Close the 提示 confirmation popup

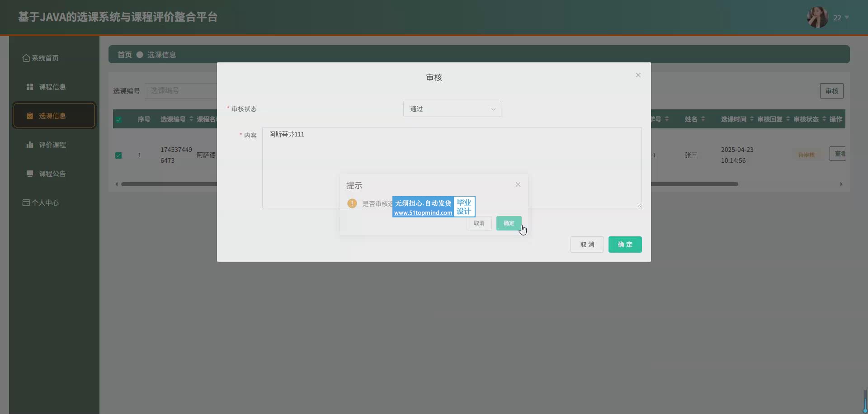[518, 184]
